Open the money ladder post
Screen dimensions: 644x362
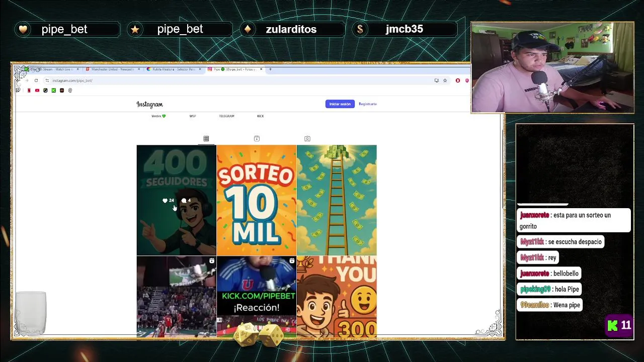click(337, 200)
